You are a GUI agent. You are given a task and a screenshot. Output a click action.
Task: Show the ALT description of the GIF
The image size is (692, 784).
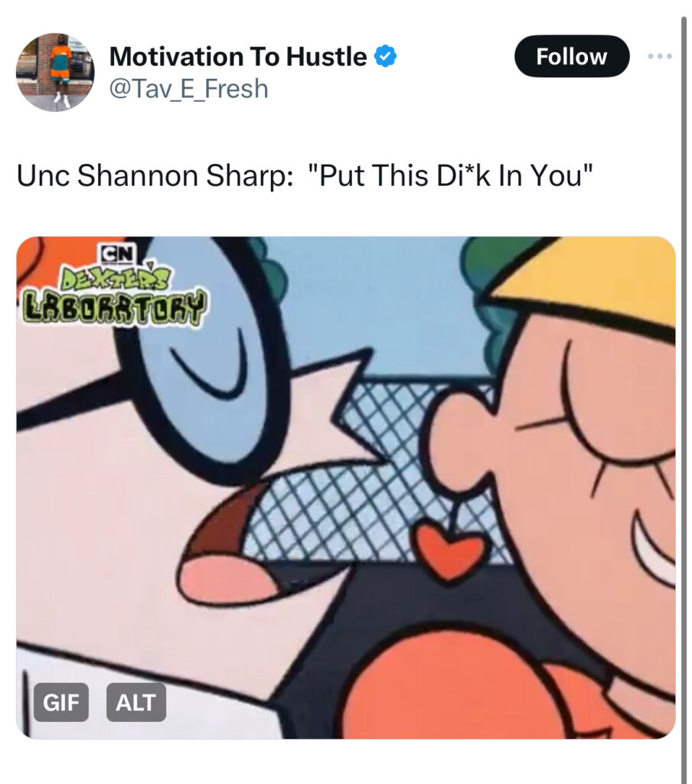(136, 702)
